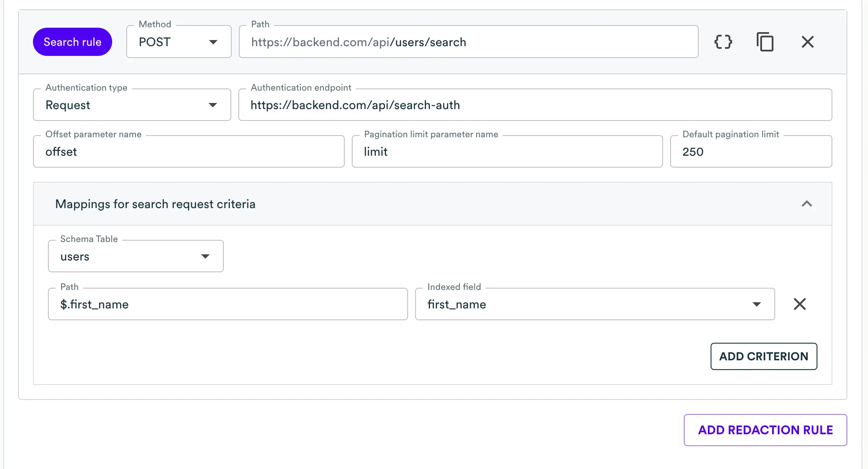Open the Indexed field dropdown
The width and height of the screenshot is (868, 469).
(x=594, y=304)
